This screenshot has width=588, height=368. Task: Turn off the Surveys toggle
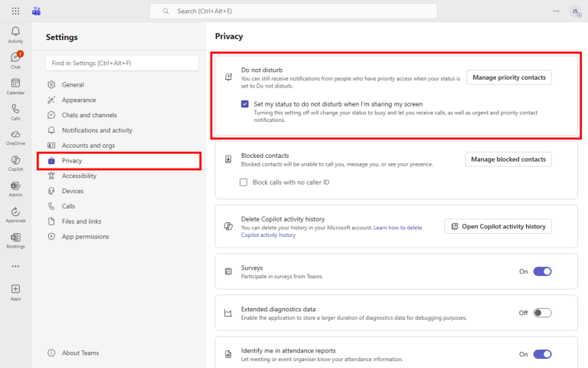[x=542, y=271]
